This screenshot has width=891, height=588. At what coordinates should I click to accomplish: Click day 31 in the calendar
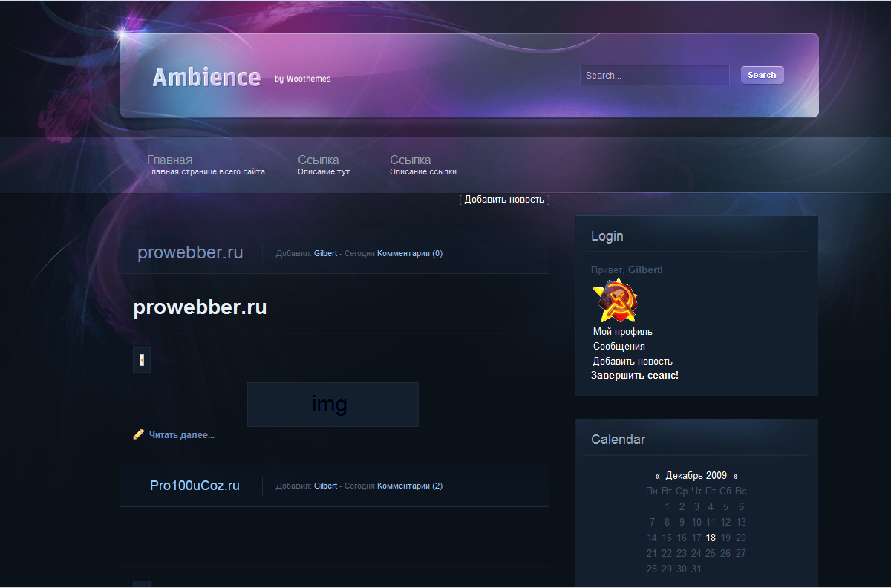click(696, 569)
